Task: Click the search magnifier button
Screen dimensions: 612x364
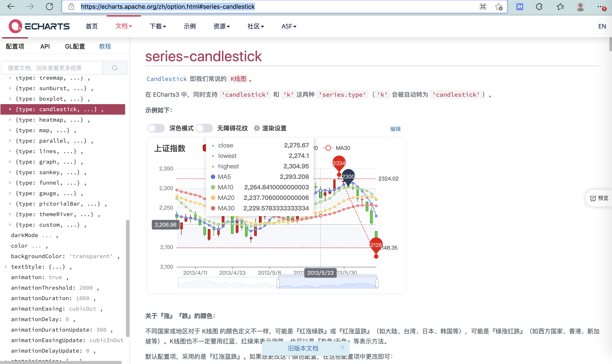Action: click(115, 68)
